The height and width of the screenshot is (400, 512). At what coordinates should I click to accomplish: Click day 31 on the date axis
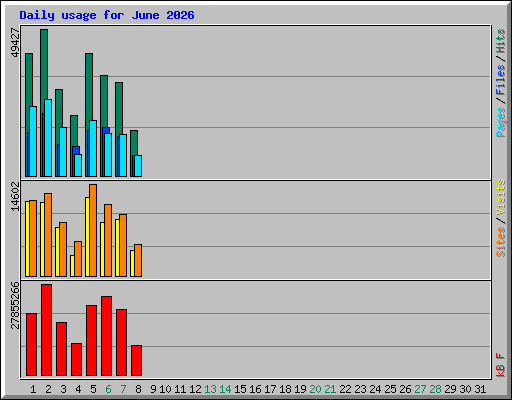tap(480, 389)
